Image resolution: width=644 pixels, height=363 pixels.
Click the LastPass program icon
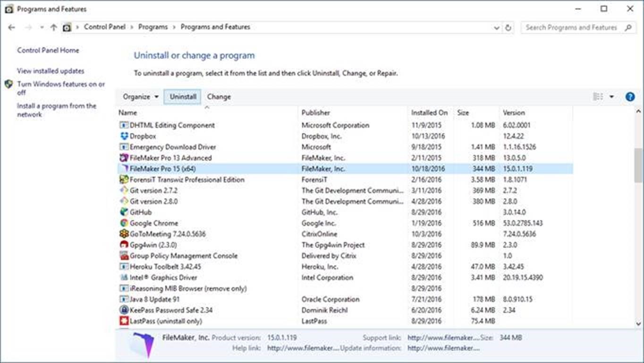[x=124, y=321]
